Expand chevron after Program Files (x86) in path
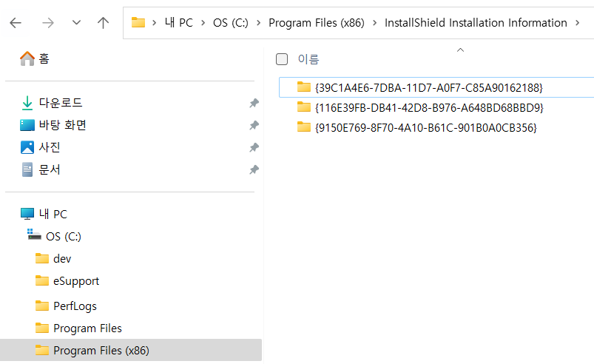 374,23
